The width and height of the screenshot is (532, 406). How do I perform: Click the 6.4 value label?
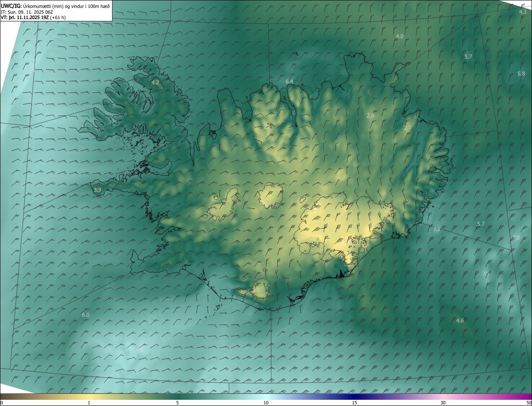(289, 82)
